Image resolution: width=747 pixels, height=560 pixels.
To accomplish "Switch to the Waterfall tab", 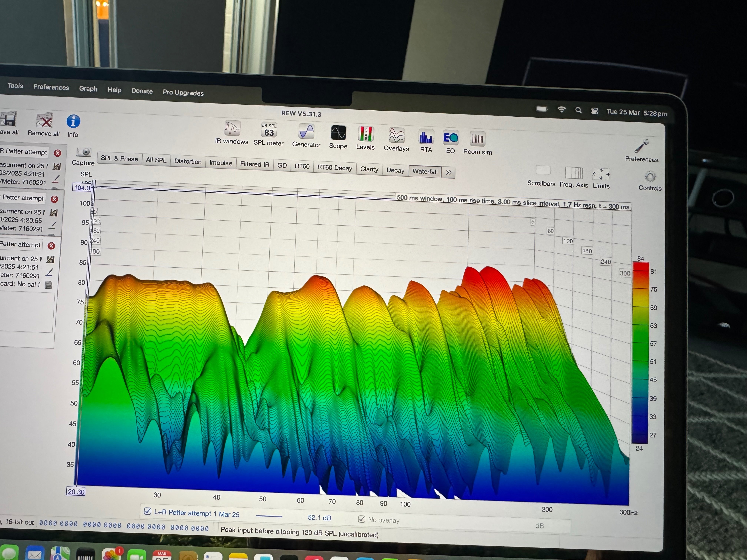I will point(425,171).
